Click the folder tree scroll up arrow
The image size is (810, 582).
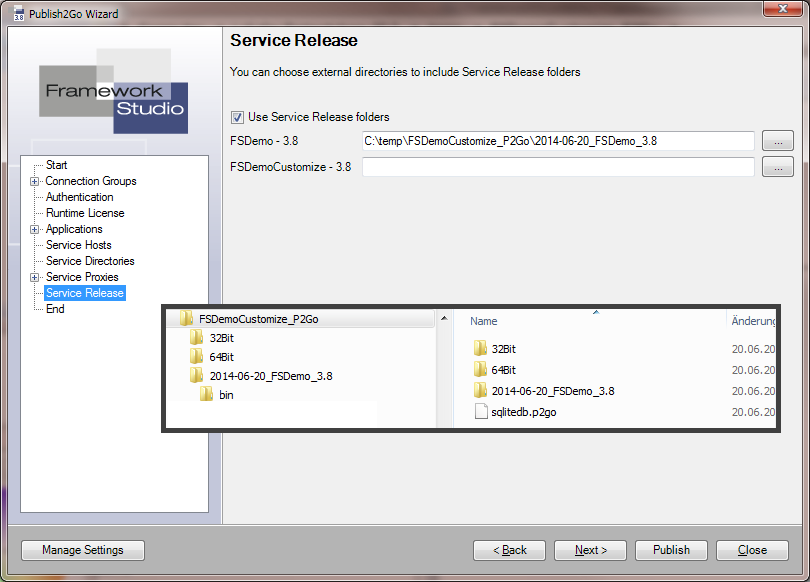(444, 319)
